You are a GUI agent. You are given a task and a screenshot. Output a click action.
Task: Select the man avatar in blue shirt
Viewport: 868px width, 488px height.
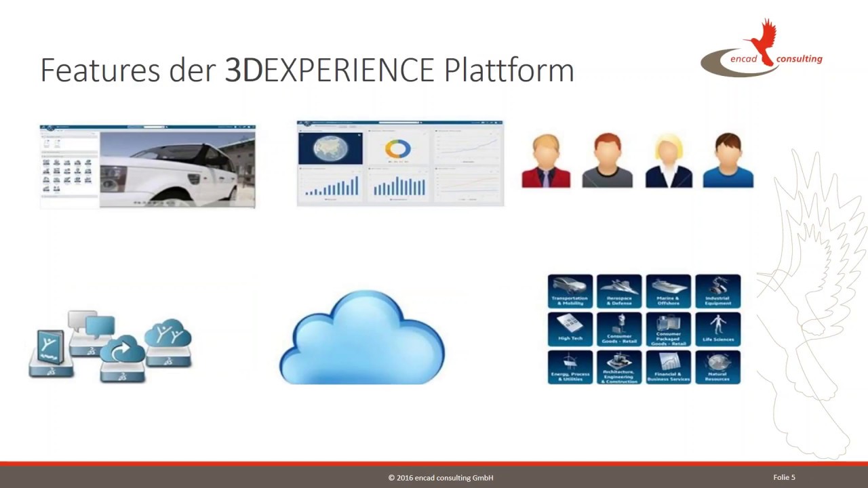[728, 161]
